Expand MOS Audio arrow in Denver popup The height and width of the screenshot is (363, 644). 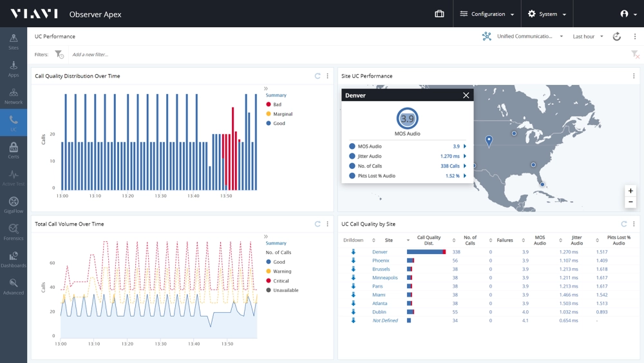pos(465,146)
